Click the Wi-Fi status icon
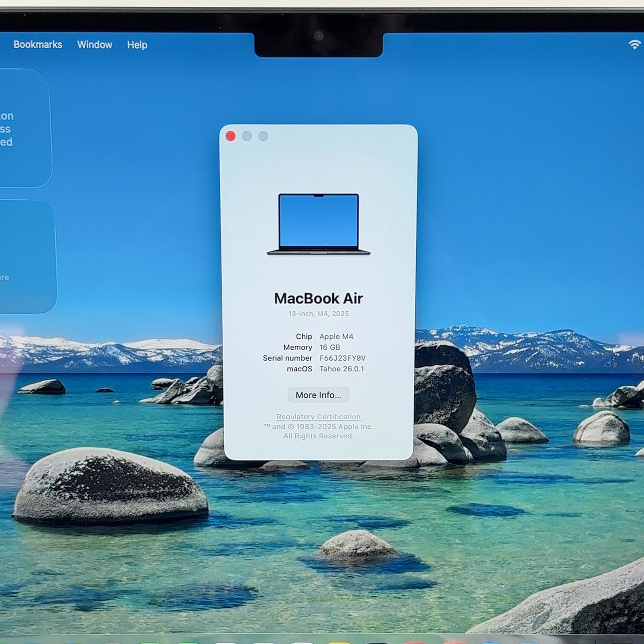Image resolution: width=644 pixels, height=644 pixels. point(635,44)
